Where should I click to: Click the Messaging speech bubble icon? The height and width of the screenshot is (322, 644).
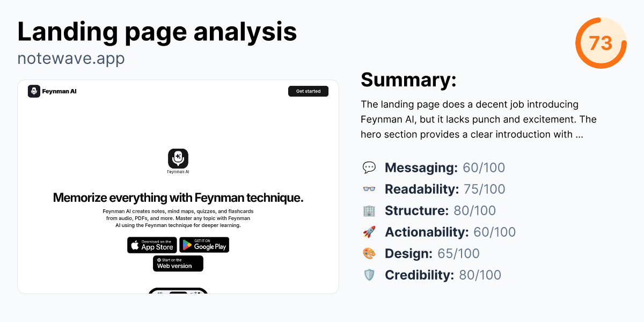[370, 167]
